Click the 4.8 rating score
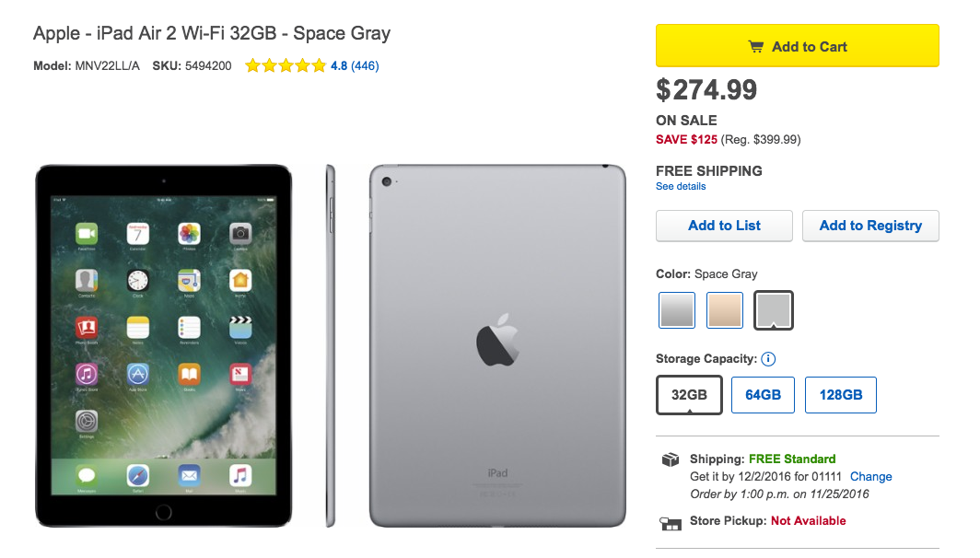Image resolution: width=980 pixels, height=558 pixels. click(339, 65)
